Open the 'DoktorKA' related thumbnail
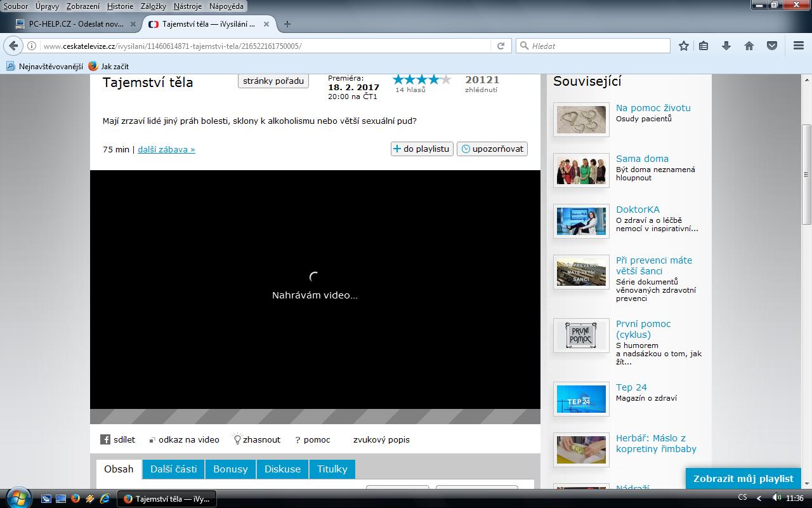812x508 pixels. (581, 221)
